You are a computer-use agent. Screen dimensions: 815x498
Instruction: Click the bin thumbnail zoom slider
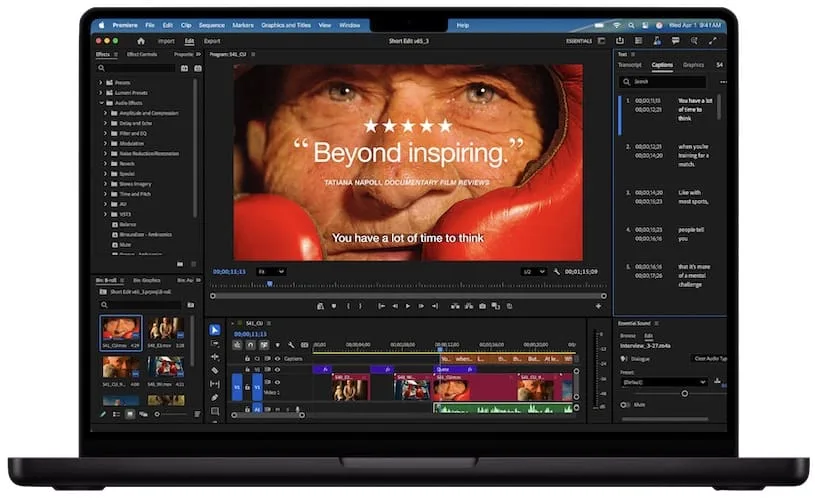(x=157, y=414)
